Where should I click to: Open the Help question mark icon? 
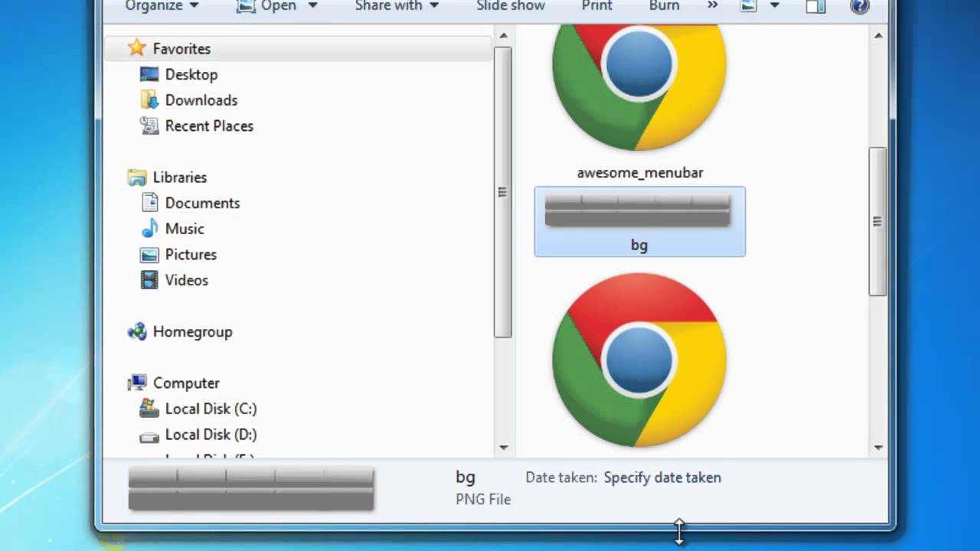[x=860, y=6]
